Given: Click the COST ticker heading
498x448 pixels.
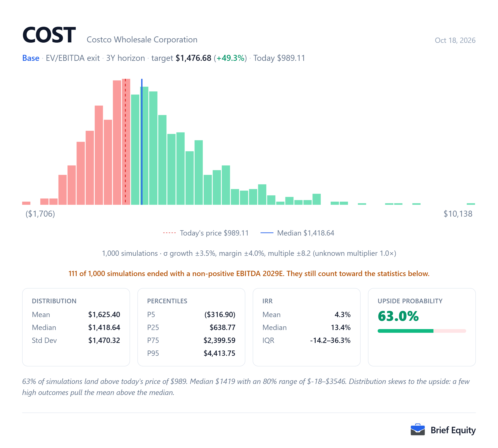Looking at the screenshot, I should point(49,35).
